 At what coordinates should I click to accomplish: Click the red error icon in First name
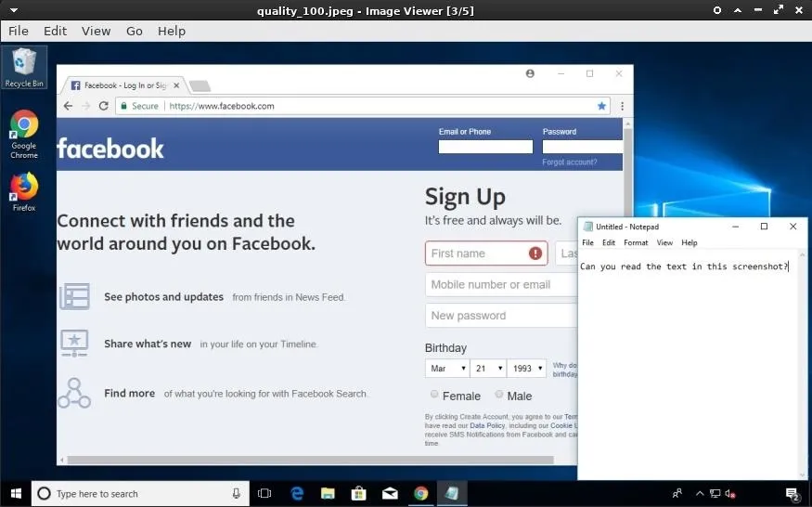[x=535, y=253]
